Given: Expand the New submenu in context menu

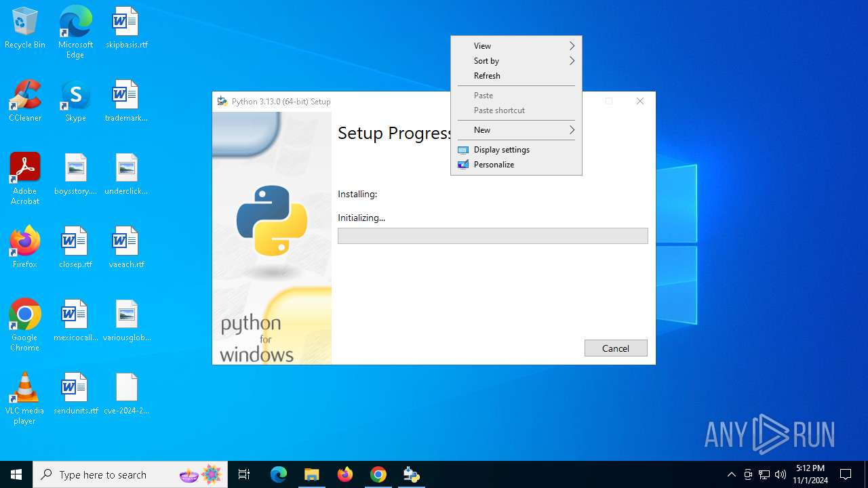Looking at the screenshot, I should pyautogui.click(x=516, y=130).
